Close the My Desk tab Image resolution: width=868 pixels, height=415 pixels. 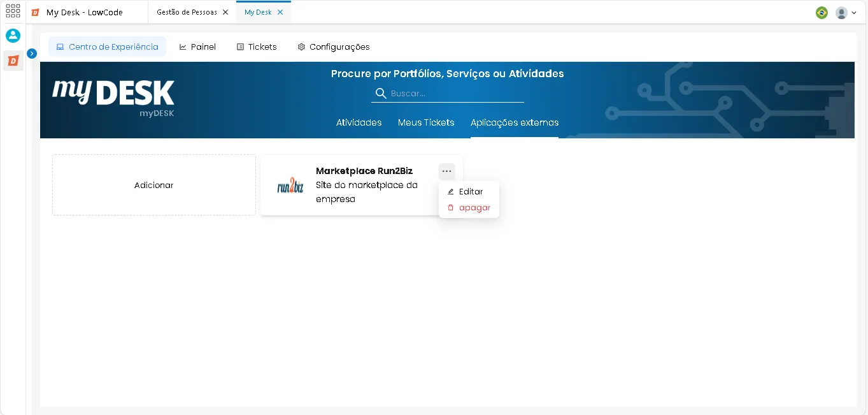pos(280,12)
